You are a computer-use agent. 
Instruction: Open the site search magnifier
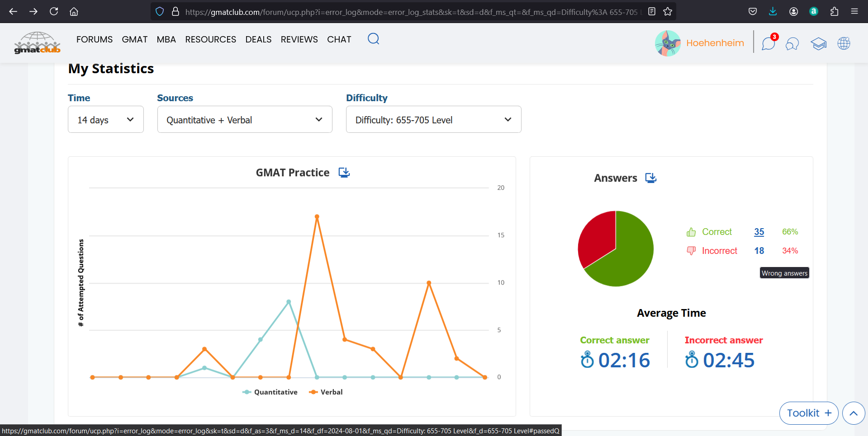click(x=373, y=39)
